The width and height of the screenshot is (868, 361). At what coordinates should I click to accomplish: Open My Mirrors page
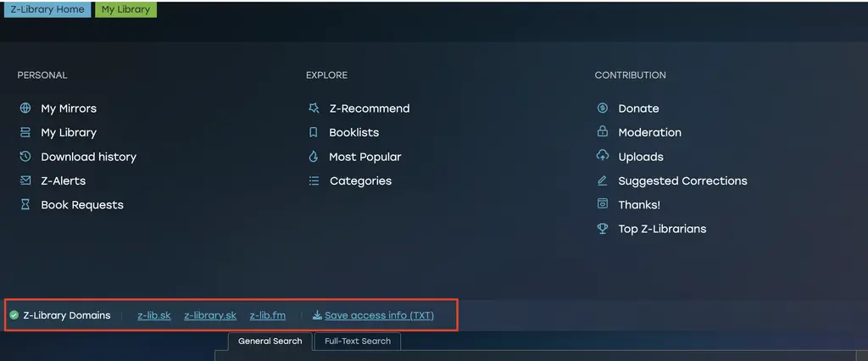pyautogui.click(x=69, y=108)
